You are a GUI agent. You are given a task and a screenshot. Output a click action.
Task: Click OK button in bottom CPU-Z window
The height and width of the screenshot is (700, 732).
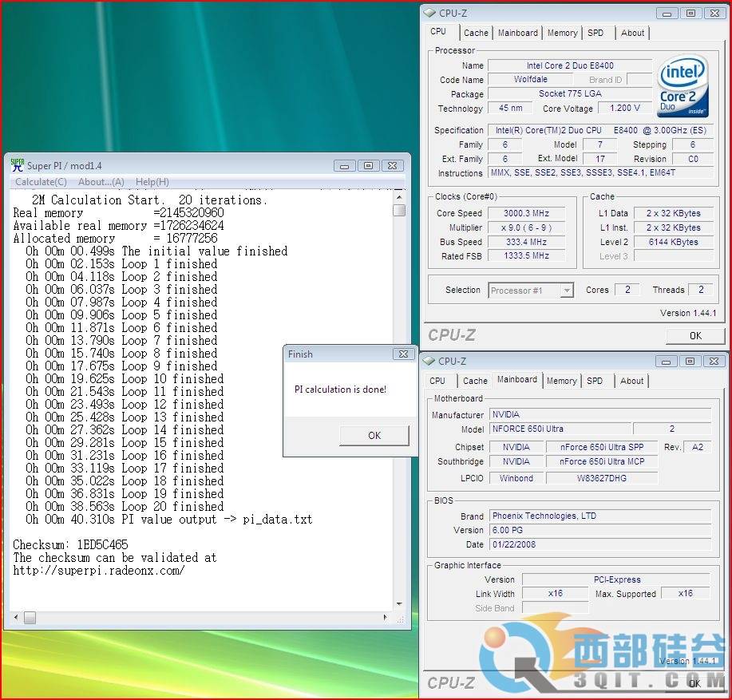(695, 683)
